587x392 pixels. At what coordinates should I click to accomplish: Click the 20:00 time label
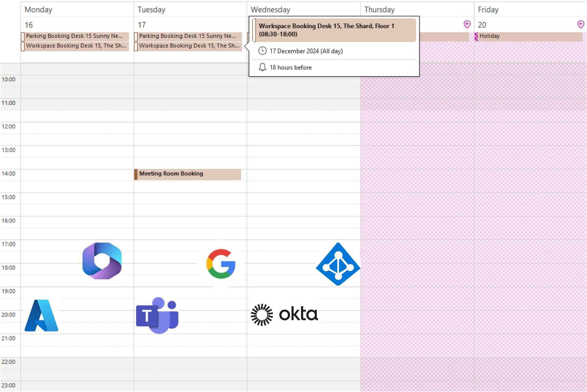(x=8, y=315)
